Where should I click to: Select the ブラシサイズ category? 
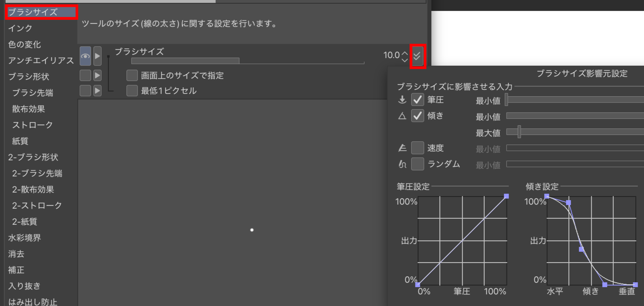coord(41,12)
